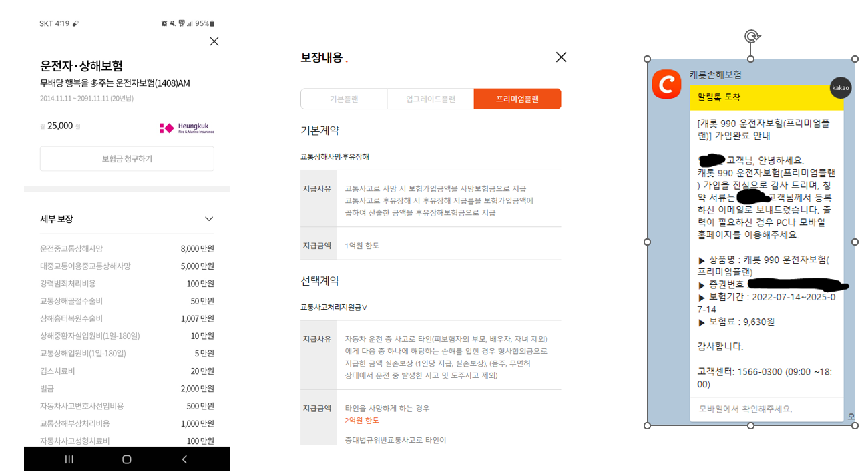The image size is (868, 476).
Task: Click the 교통상해골절수술비 row
Action: point(127,301)
